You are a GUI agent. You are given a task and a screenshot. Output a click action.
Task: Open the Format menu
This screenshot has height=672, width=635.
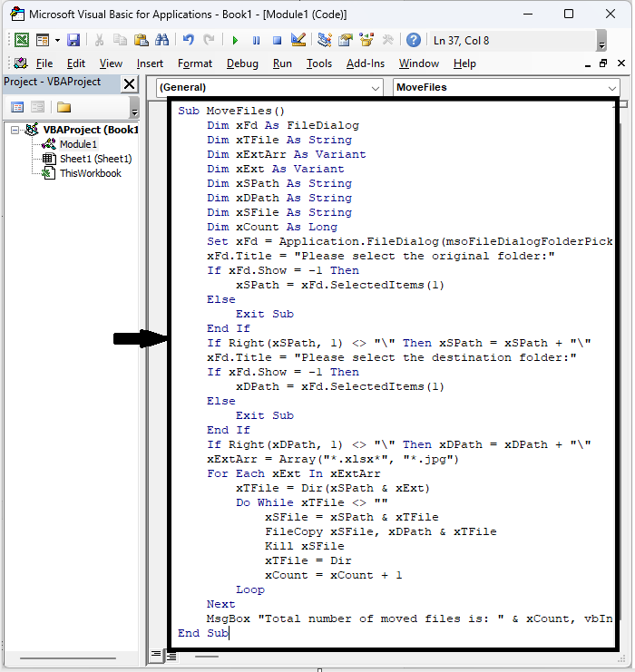click(x=195, y=63)
